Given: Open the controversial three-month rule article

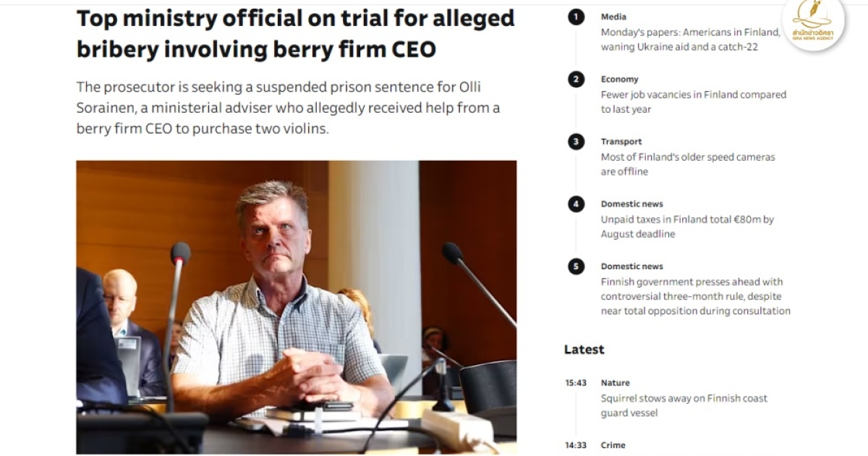Looking at the screenshot, I should point(695,296).
